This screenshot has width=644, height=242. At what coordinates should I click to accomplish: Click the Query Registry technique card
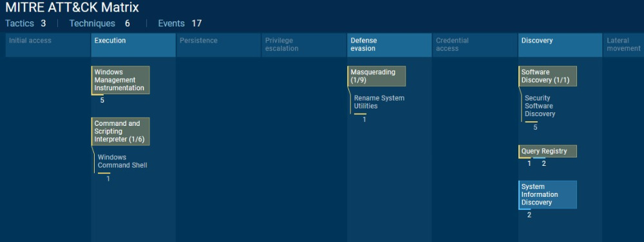(547, 151)
